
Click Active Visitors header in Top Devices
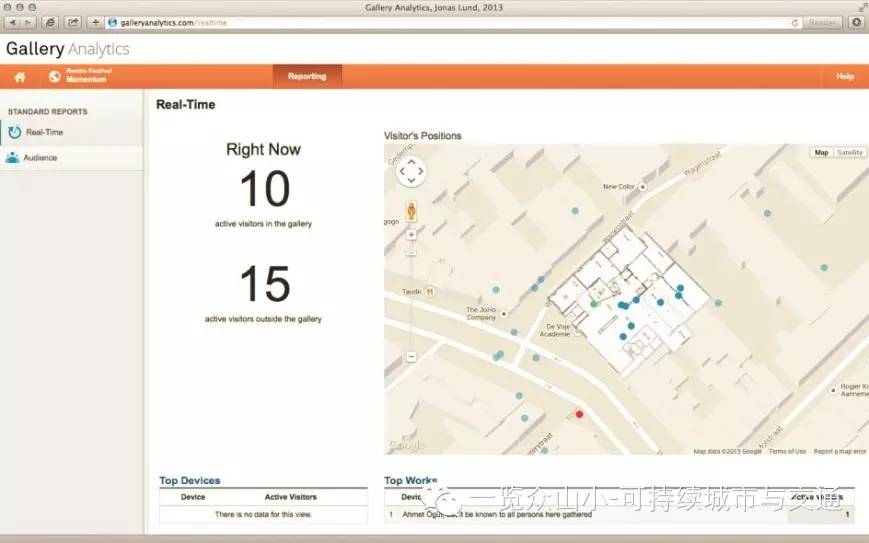pyautogui.click(x=290, y=497)
